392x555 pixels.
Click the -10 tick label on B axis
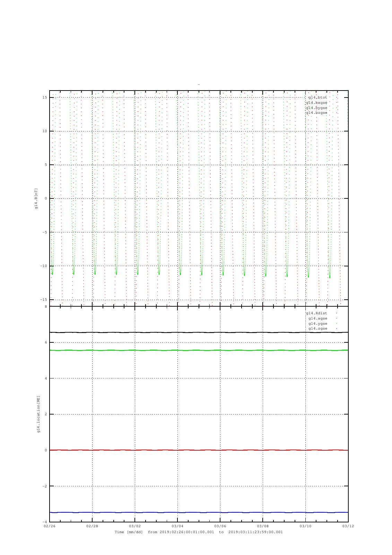[44, 266]
